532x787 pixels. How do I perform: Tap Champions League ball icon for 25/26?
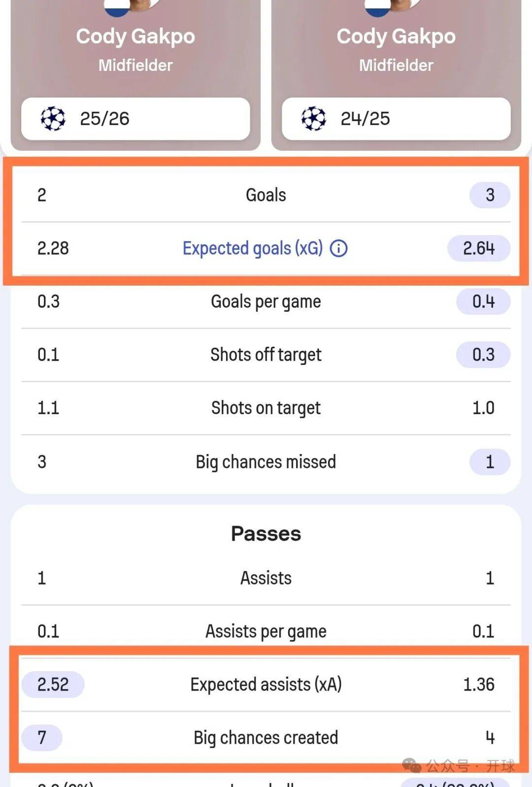(x=53, y=119)
